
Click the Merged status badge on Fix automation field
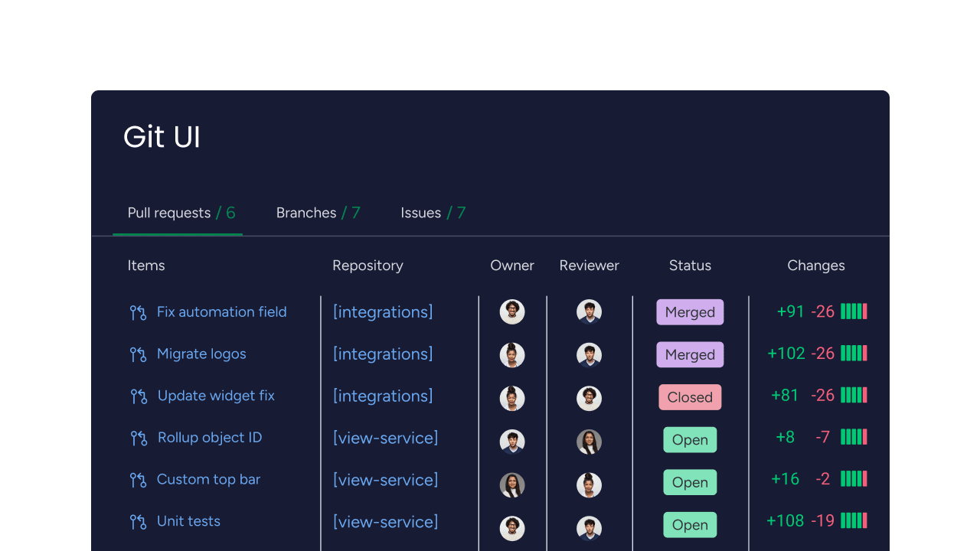[690, 312]
